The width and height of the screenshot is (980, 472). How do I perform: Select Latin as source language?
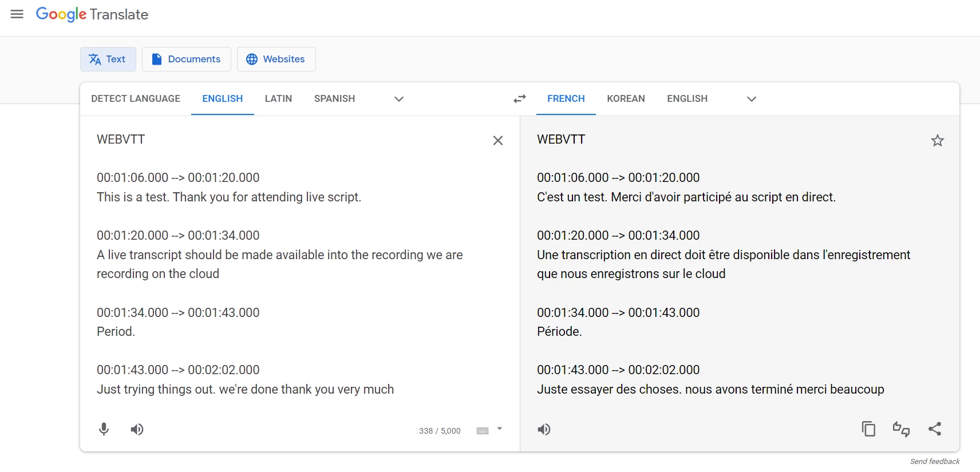278,98
